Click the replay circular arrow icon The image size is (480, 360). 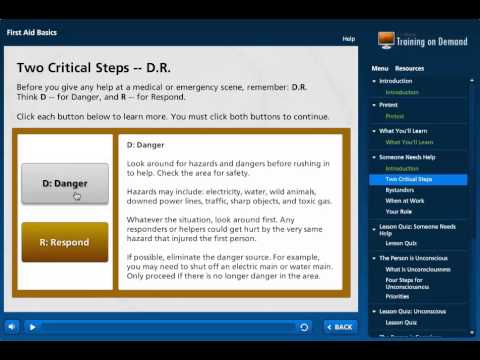point(304,327)
